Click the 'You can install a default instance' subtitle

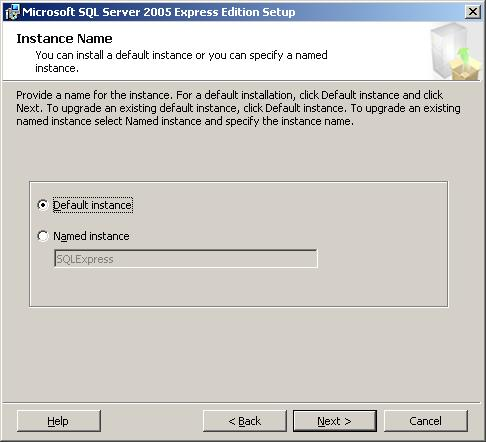tap(181, 61)
